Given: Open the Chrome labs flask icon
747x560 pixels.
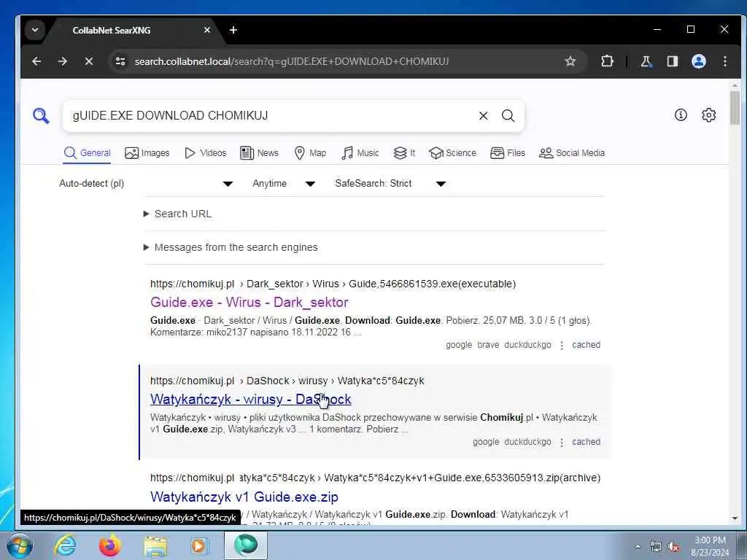Looking at the screenshot, I should 646,61.
